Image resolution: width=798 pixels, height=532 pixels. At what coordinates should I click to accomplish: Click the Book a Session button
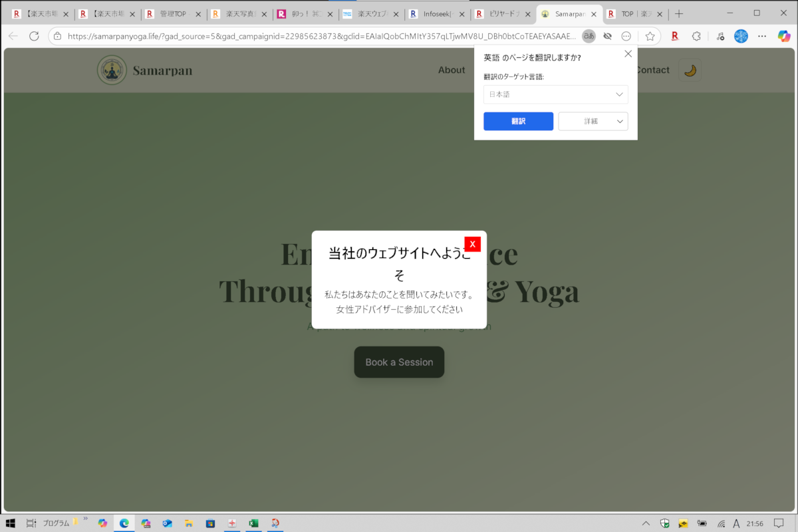tap(399, 362)
